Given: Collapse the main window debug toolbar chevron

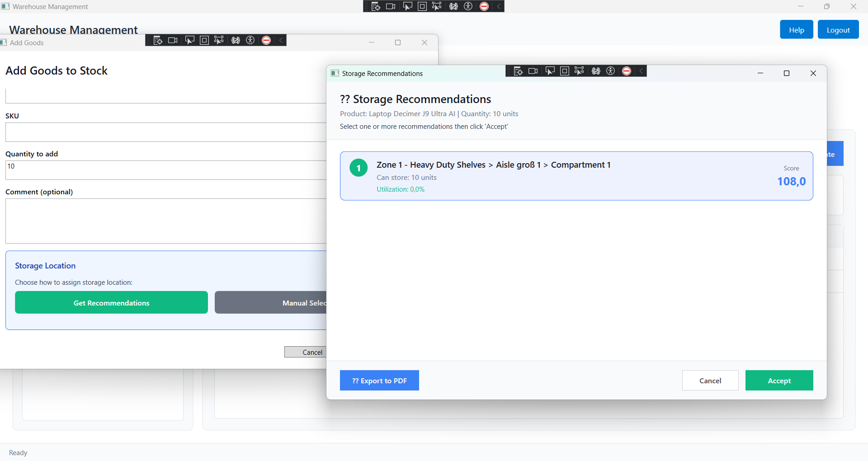Looking at the screenshot, I should coord(499,6).
